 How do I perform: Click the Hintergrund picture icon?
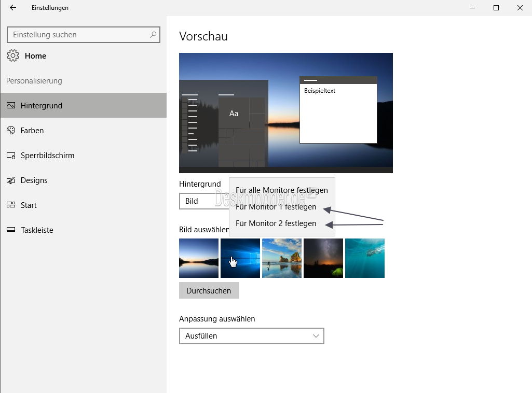(11, 105)
